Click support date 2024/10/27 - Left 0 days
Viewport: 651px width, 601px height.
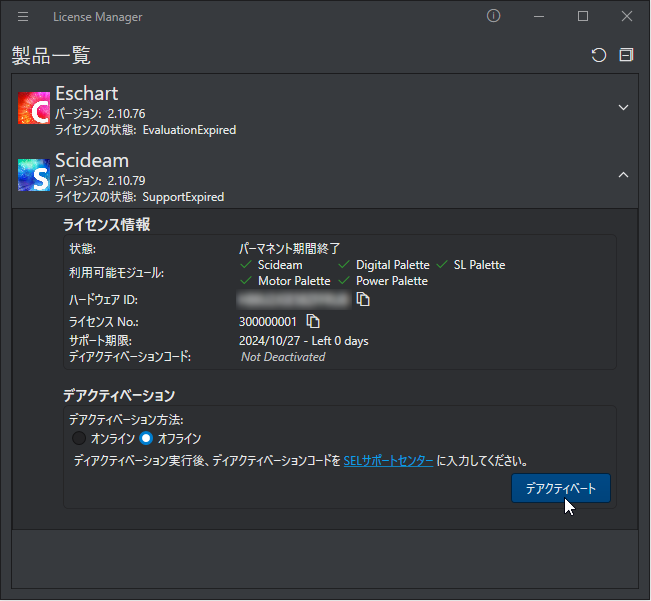point(303,341)
